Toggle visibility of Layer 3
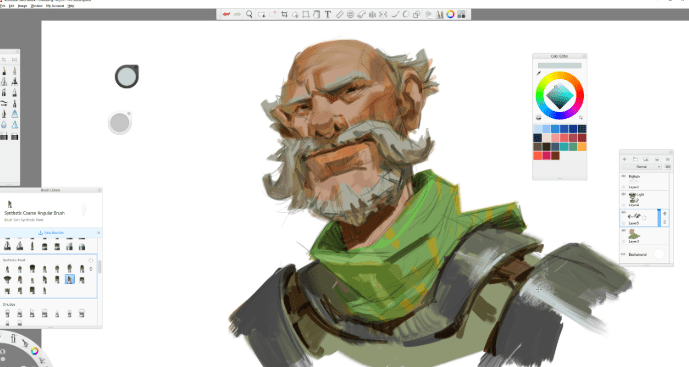The height and width of the screenshot is (367, 689). click(624, 231)
